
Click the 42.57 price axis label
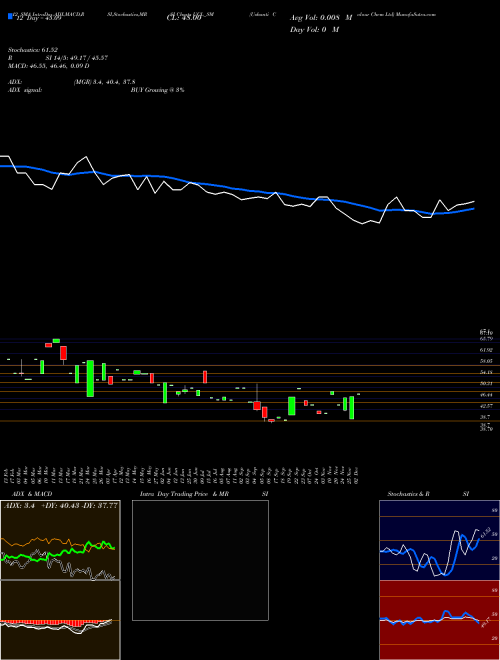coord(486,406)
